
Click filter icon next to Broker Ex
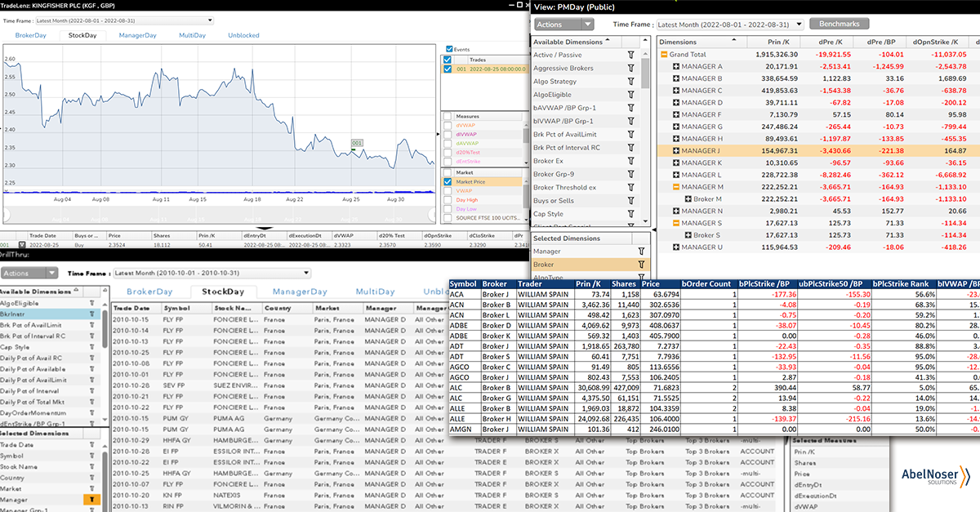coord(630,161)
